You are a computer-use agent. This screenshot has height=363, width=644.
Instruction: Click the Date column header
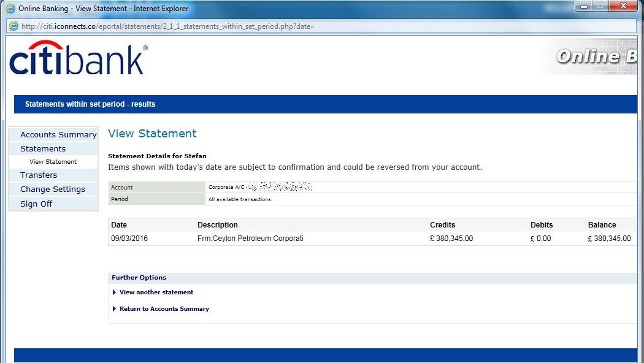pos(119,225)
